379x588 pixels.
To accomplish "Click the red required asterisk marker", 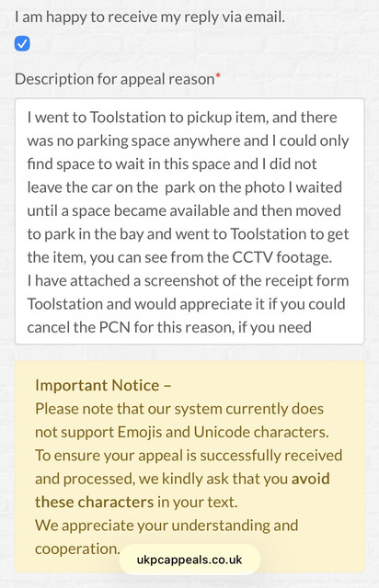I will point(218,76).
